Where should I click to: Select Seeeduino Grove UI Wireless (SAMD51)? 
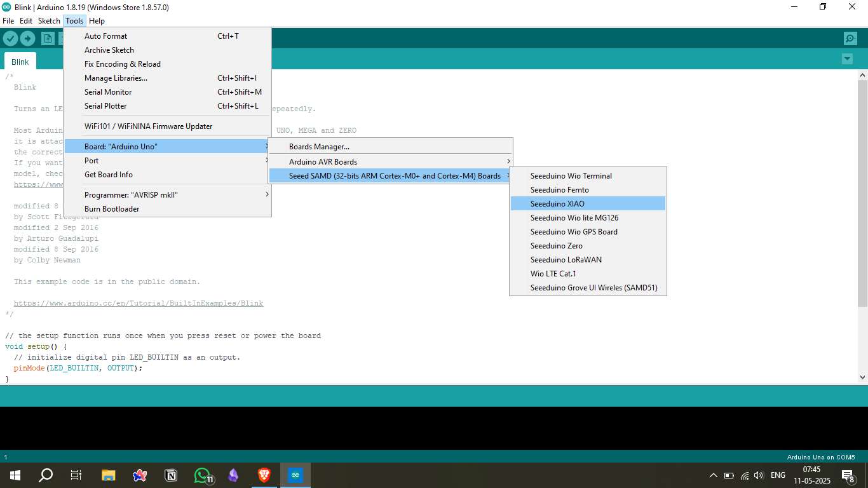tap(588, 288)
